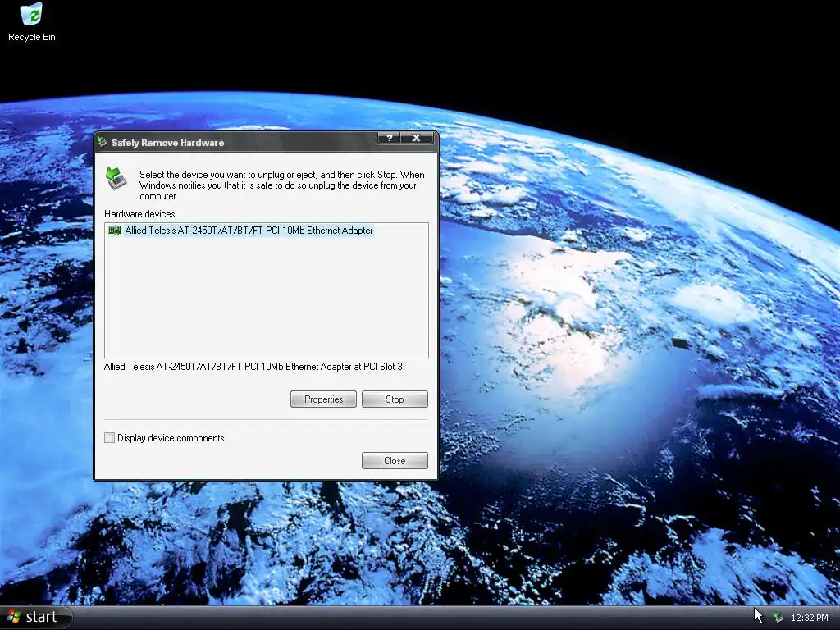The image size is (840, 630).
Task: Click the Windows flag logo on start
Action: 13,617
